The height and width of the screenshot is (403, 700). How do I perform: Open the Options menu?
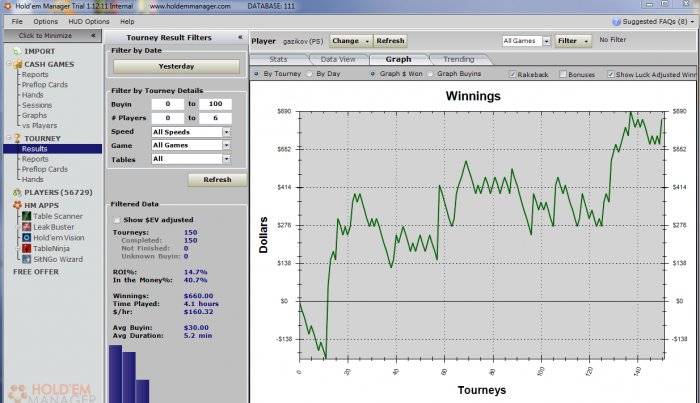(46, 21)
